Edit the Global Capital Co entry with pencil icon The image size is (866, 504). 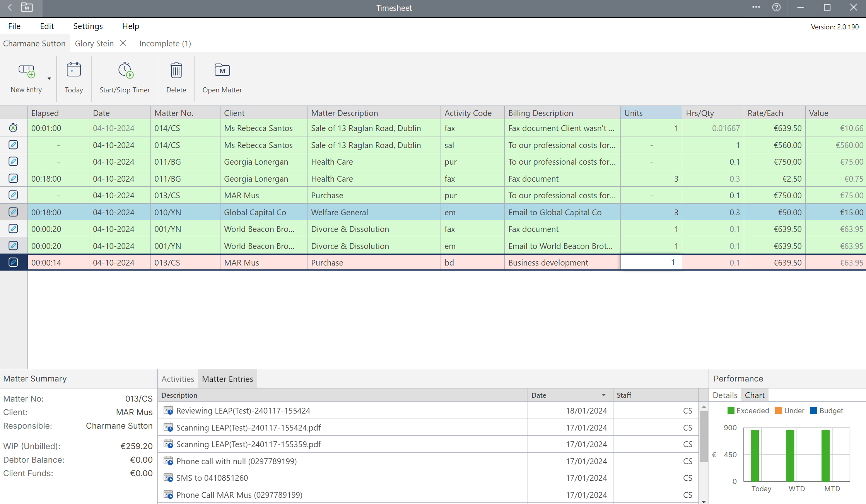[13, 212]
